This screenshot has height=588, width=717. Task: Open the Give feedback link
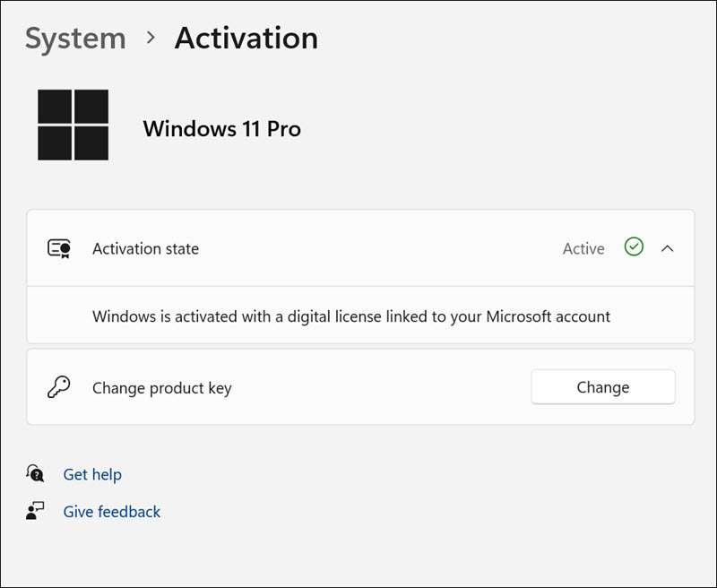(x=112, y=512)
